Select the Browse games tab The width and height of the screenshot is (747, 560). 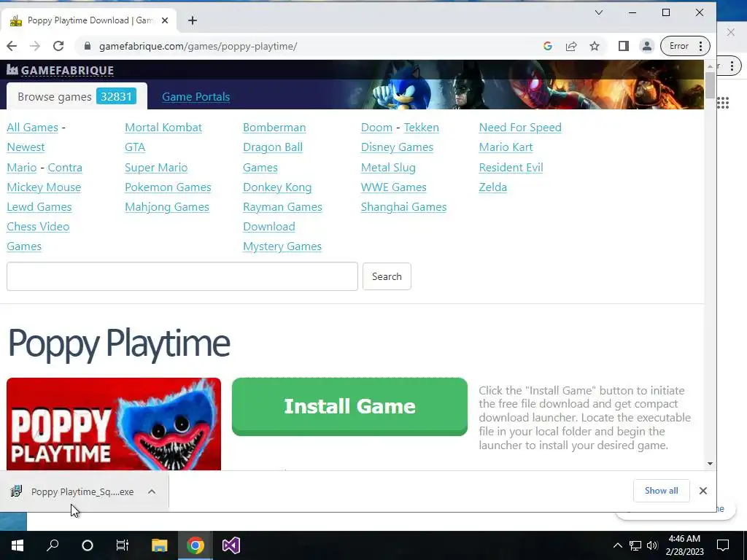(77, 96)
